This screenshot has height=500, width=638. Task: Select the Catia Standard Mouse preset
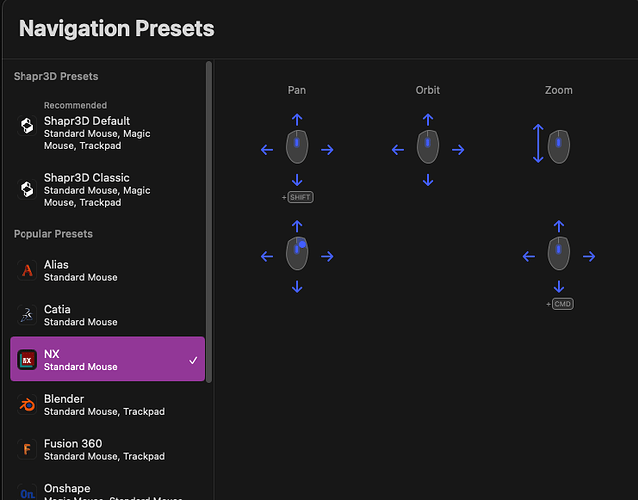click(x=90, y=315)
